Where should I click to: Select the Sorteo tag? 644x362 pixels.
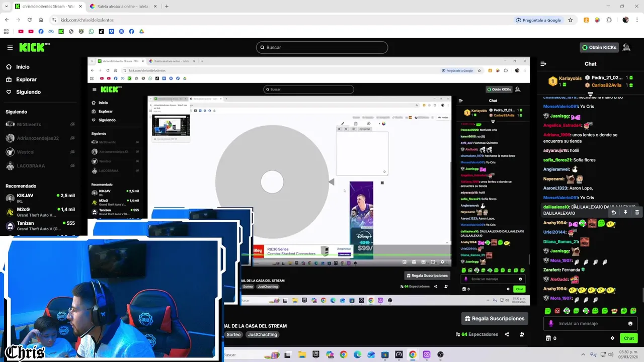[x=233, y=334]
